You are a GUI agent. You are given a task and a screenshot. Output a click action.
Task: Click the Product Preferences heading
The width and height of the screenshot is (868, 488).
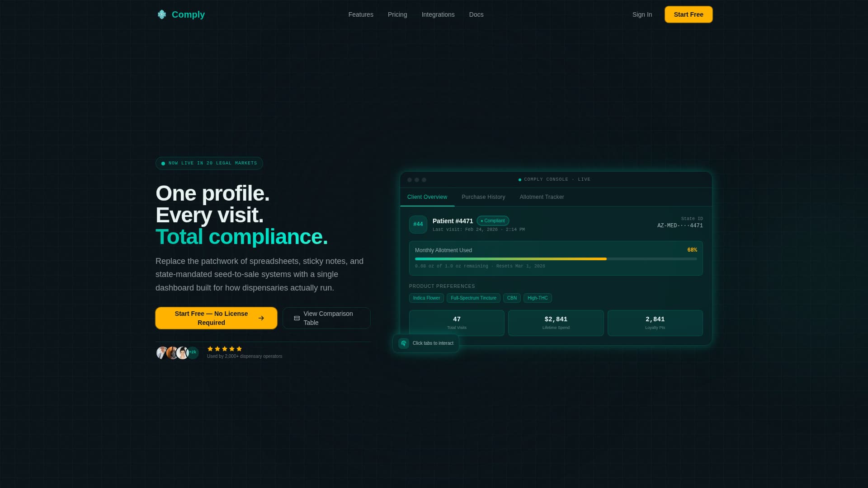pos(442,286)
